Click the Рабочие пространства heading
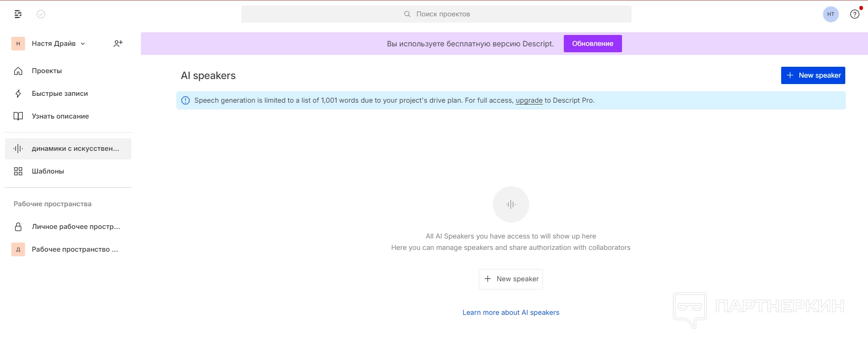The width and height of the screenshot is (868, 353). click(x=52, y=204)
